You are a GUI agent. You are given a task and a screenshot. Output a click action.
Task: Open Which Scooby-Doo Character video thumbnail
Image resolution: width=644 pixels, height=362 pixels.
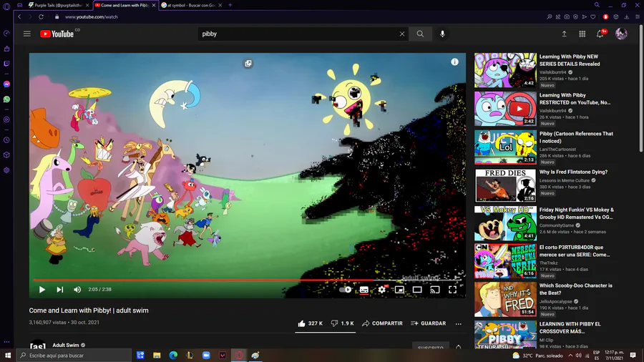[x=506, y=299]
